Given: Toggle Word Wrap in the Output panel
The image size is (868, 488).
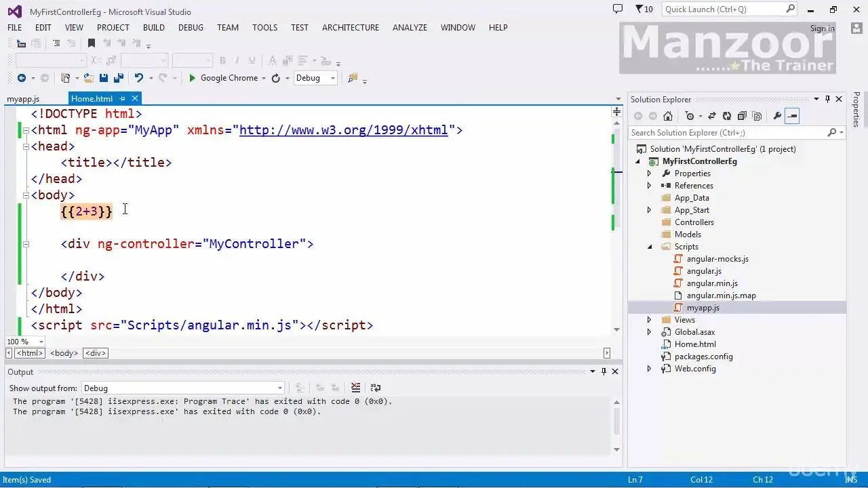Looking at the screenshot, I should point(376,388).
